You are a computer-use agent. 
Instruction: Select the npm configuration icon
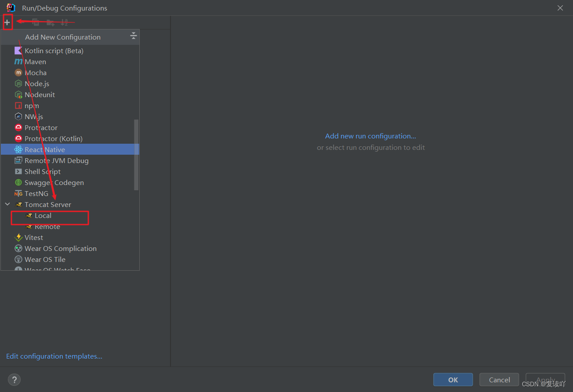pyautogui.click(x=18, y=105)
